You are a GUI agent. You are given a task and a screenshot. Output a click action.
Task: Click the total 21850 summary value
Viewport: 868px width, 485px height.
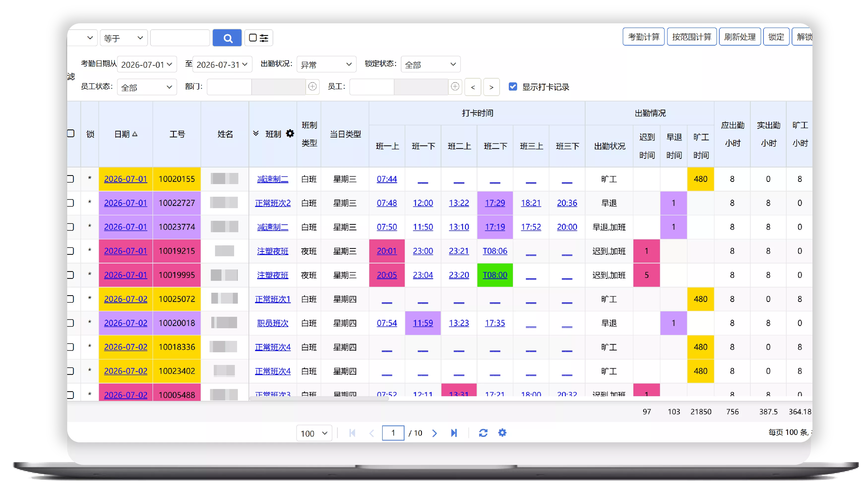(701, 412)
